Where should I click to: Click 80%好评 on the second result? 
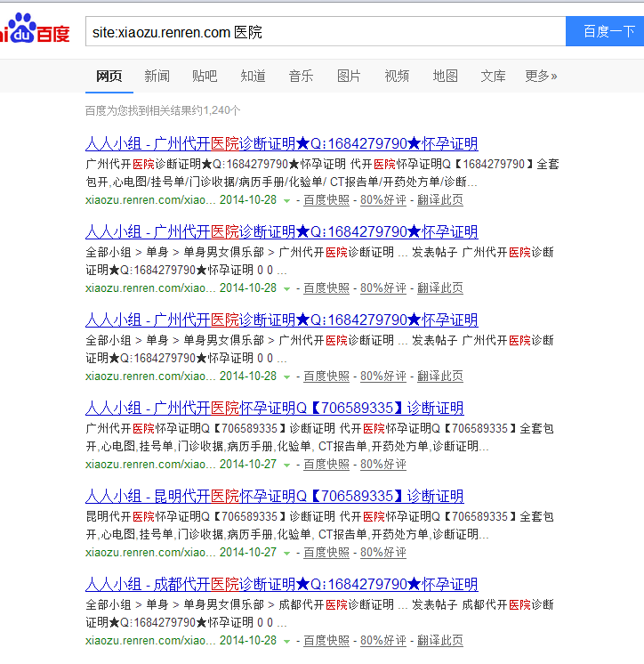click(x=382, y=288)
